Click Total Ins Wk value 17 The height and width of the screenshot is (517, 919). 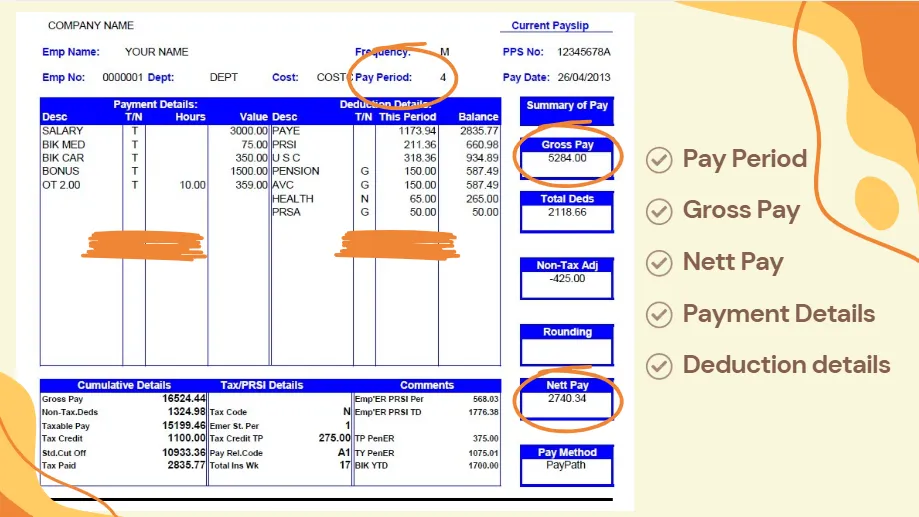pos(345,465)
